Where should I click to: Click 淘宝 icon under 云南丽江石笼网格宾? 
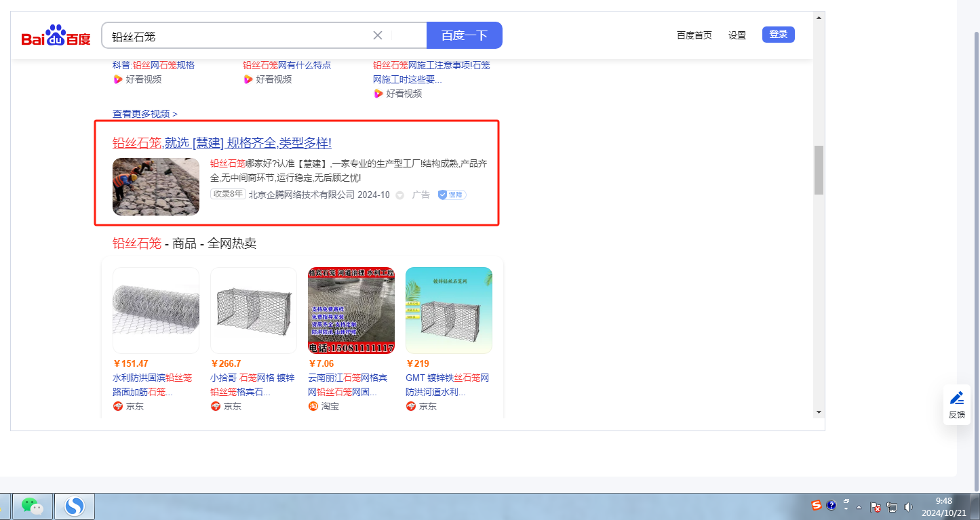tap(313, 406)
